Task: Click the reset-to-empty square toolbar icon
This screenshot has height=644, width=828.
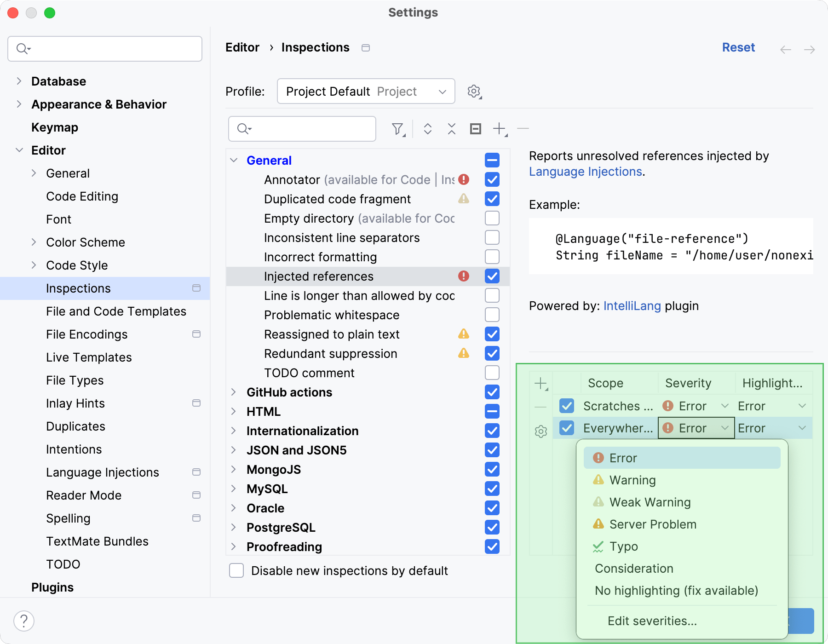Action: [475, 129]
